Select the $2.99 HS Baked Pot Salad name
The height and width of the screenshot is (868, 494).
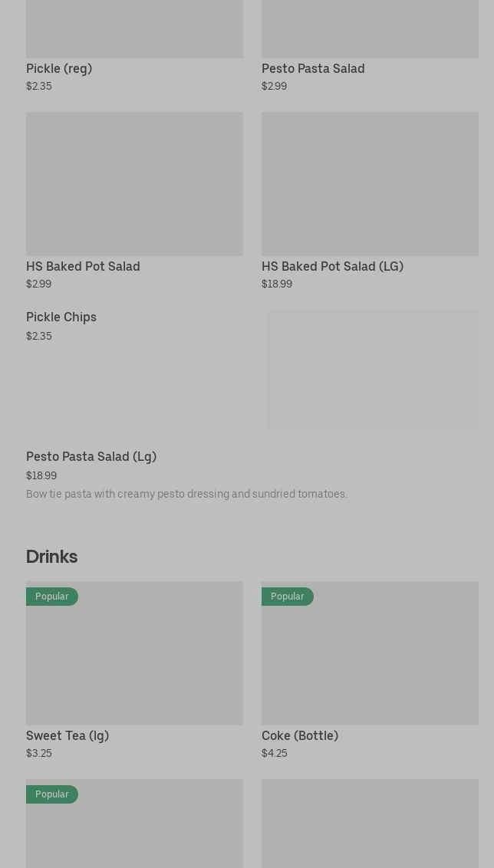coord(83,266)
